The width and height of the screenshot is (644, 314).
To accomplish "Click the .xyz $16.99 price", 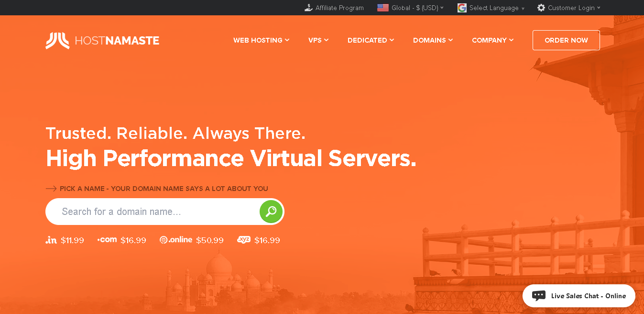I will (267, 240).
